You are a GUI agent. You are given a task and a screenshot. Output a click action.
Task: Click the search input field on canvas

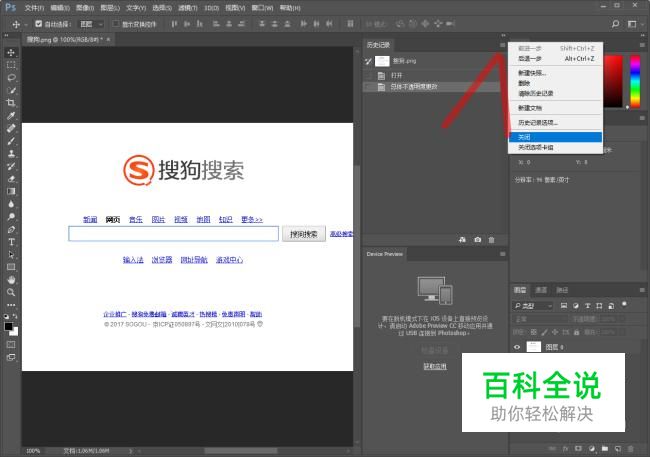click(173, 233)
